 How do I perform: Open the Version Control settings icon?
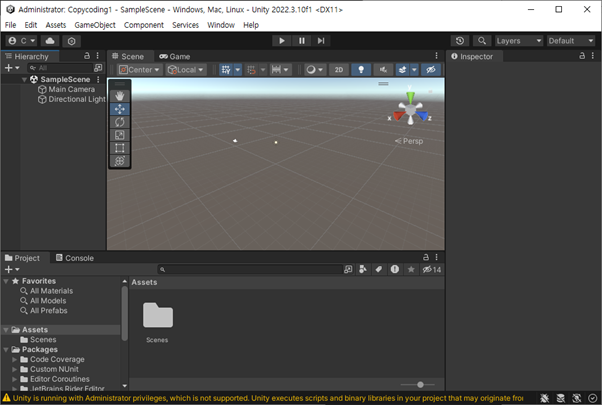click(x=71, y=41)
